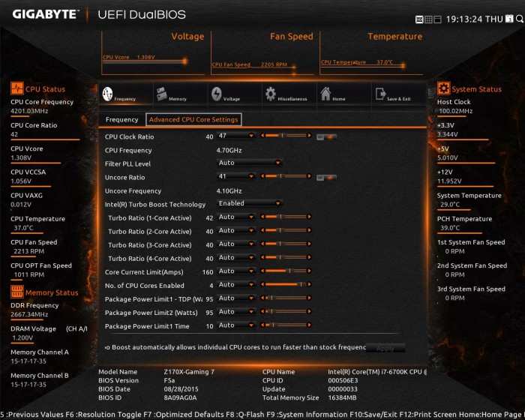Open Intel Turbo Boost Technology Enabled dropdown
The image size is (525, 420).
click(250, 203)
